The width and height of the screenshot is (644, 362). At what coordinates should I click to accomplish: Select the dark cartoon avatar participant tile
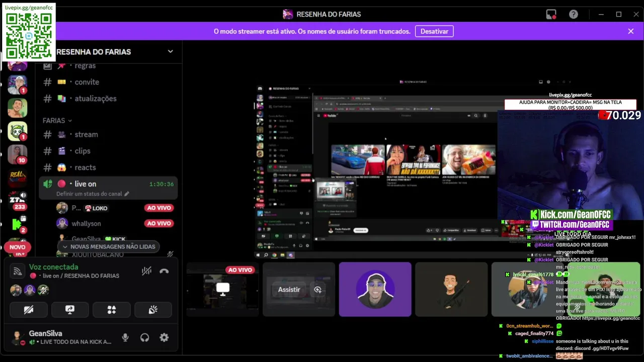point(451,290)
